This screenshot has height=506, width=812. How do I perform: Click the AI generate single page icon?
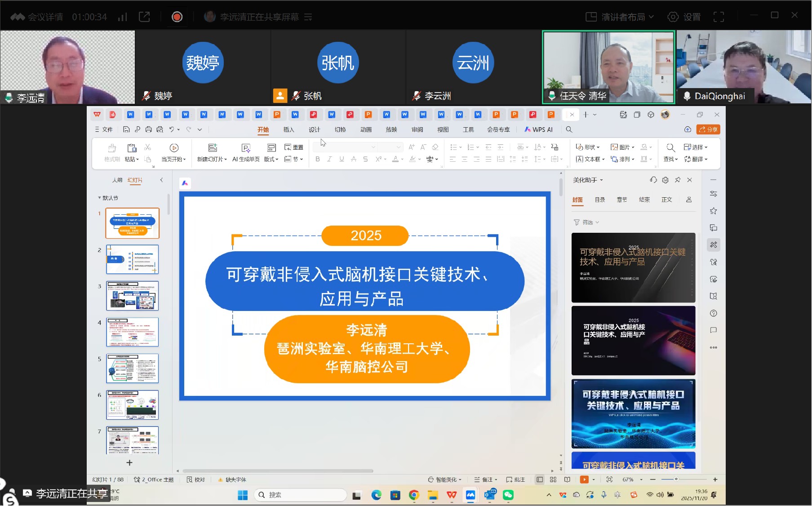pos(245,148)
